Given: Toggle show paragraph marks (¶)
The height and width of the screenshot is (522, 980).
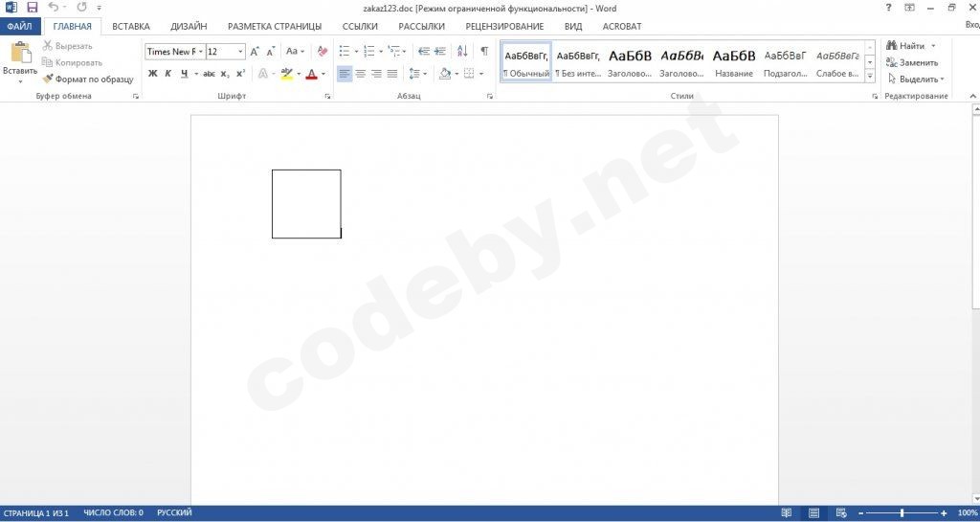Looking at the screenshot, I should [484, 52].
